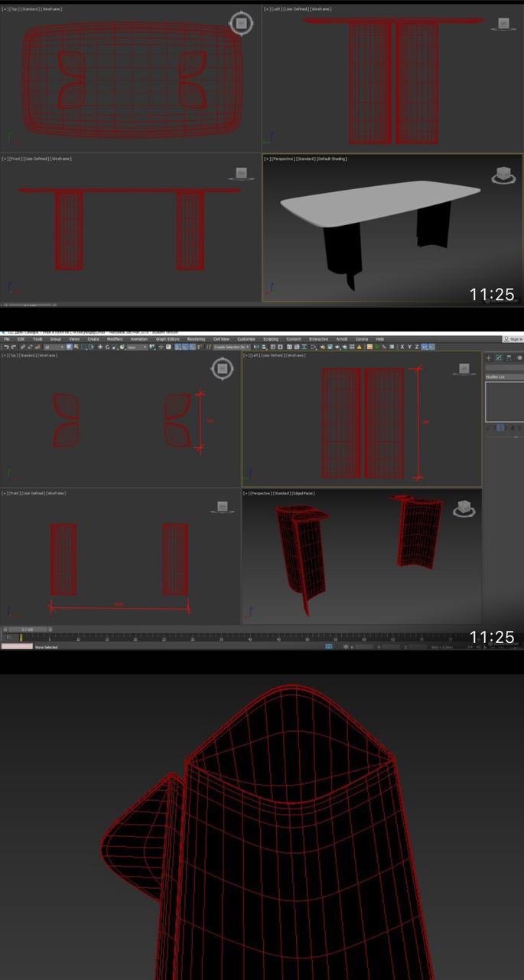Open the Modifiers menu
Screen dimensions: 524x980
(115, 339)
